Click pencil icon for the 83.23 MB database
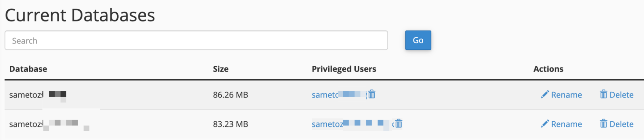Viewport: 644px width, 140px height. (x=545, y=124)
